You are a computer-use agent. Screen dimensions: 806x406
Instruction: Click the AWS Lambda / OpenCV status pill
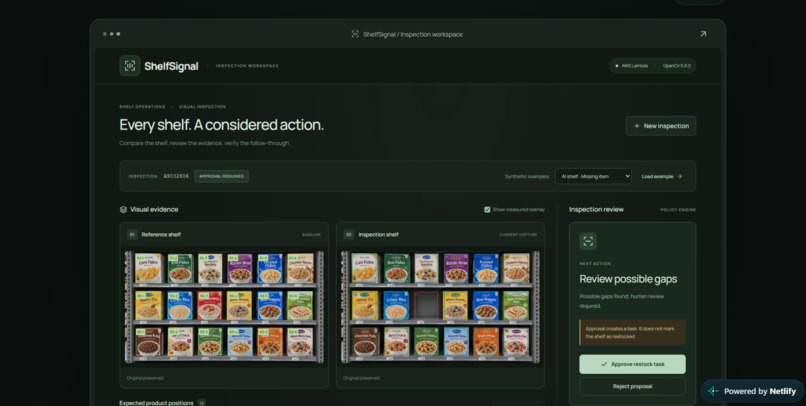653,66
